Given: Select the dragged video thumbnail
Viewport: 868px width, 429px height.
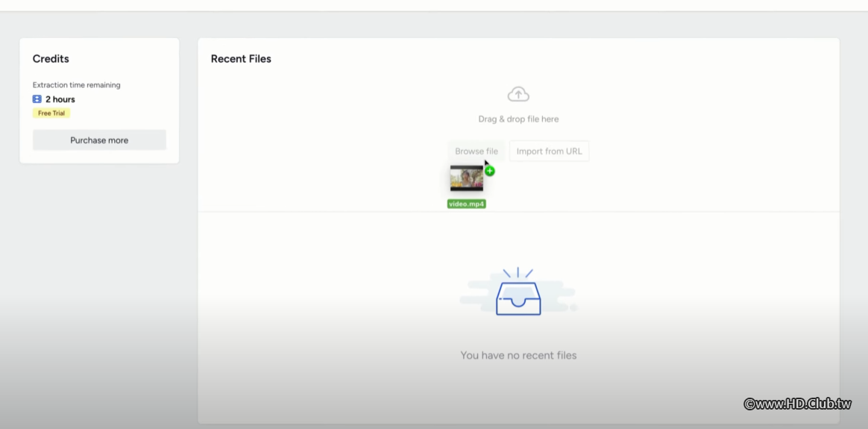Looking at the screenshot, I should point(467,178).
